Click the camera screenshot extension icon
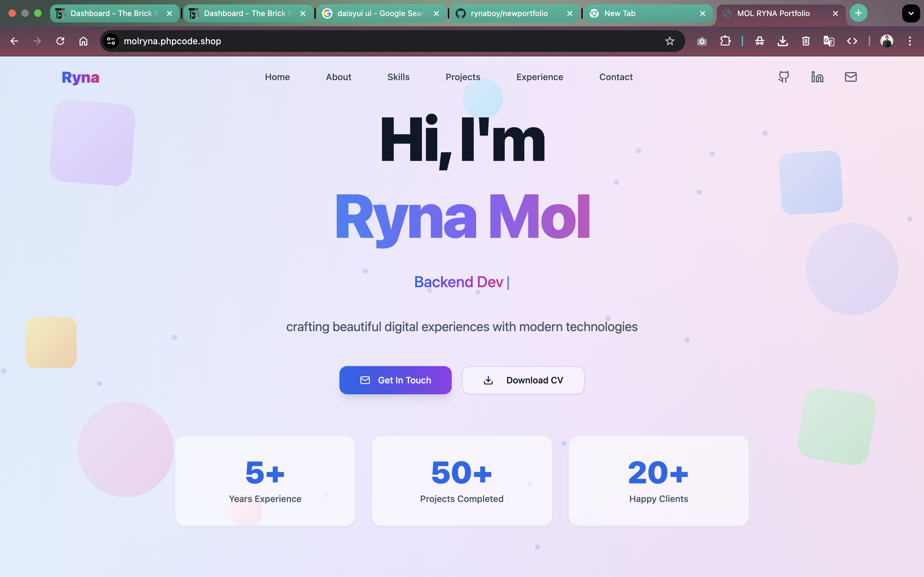This screenshot has height=577, width=924. [x=702, y=41]
